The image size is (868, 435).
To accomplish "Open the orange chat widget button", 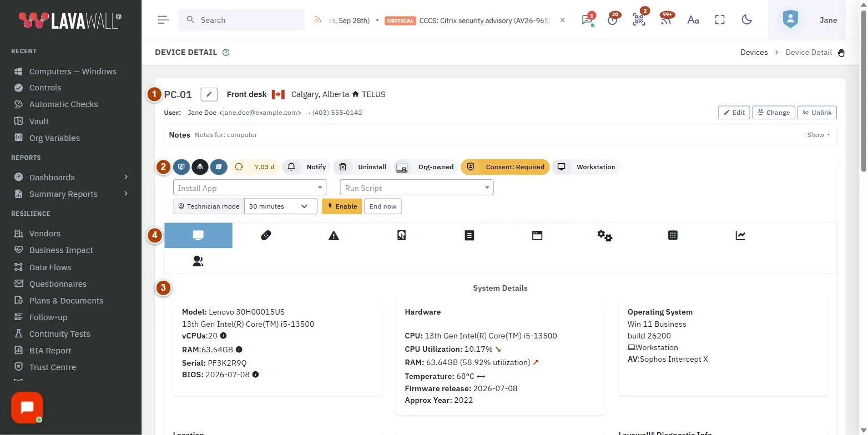I will 27,408.
